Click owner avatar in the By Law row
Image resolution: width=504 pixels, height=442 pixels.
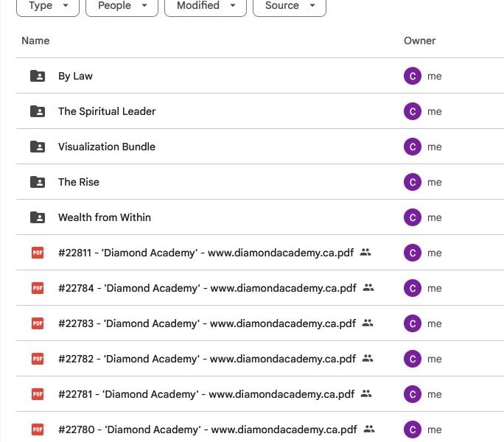(x=413, y=76)
